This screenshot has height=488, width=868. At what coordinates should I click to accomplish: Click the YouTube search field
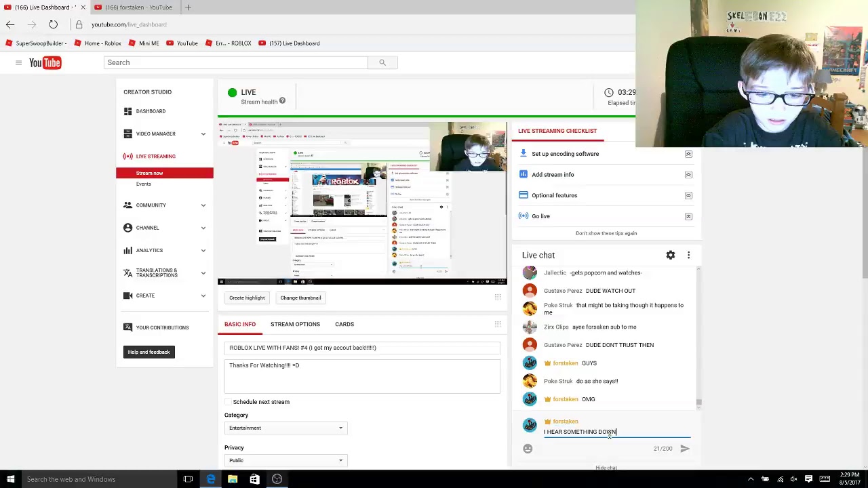click(236, 62)
